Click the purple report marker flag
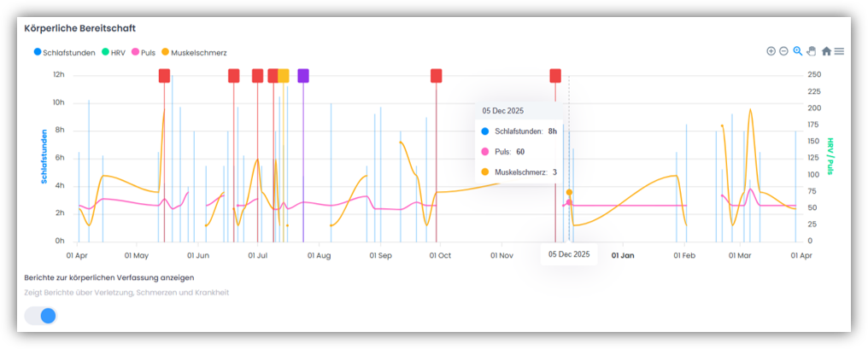 pyautogui.click(x=303, y=75)
